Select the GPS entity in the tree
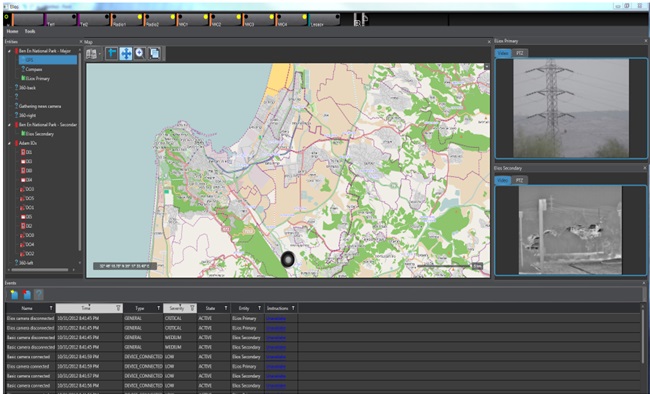Image resolution: width=650 pixels, height=394 pixels. click(48, 60)
